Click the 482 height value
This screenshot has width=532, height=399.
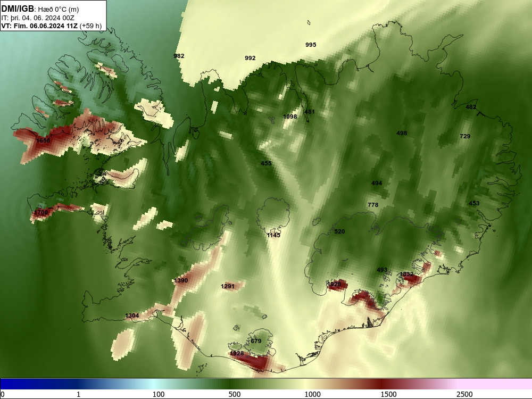[x=471, y=107]
